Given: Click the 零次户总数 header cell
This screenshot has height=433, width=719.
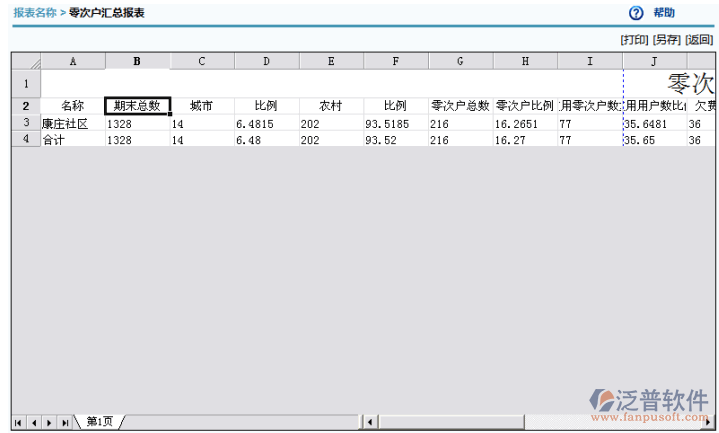Looking at the screenshot, I should pos(460,106).
